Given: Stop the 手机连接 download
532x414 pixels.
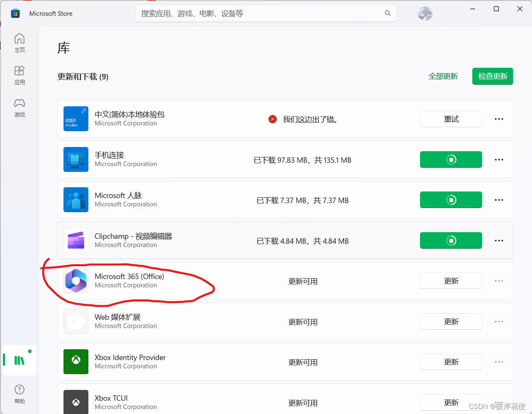Looking at the screenshot, I should coord(451,159).
